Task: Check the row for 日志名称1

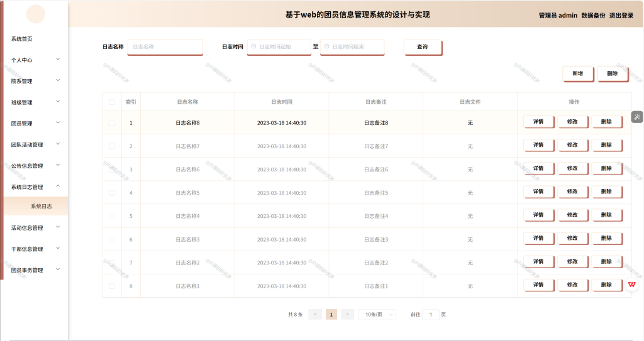Action: tap(112, 286)
